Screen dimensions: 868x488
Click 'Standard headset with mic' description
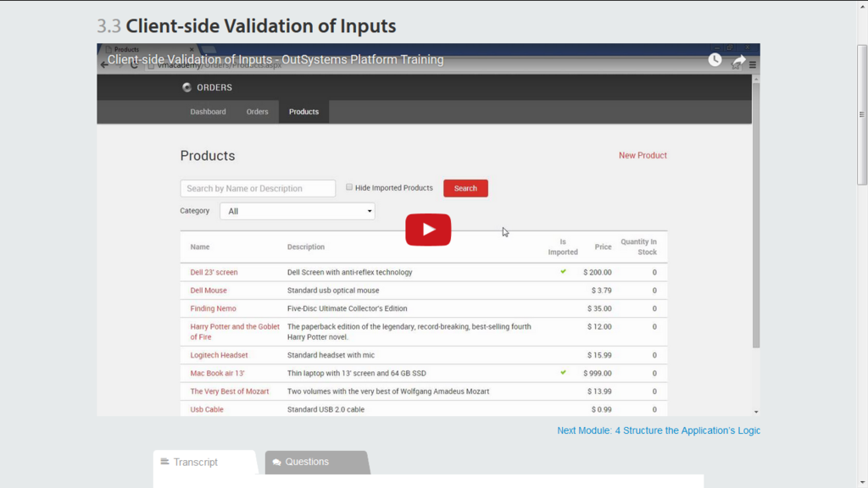[331, 355]
